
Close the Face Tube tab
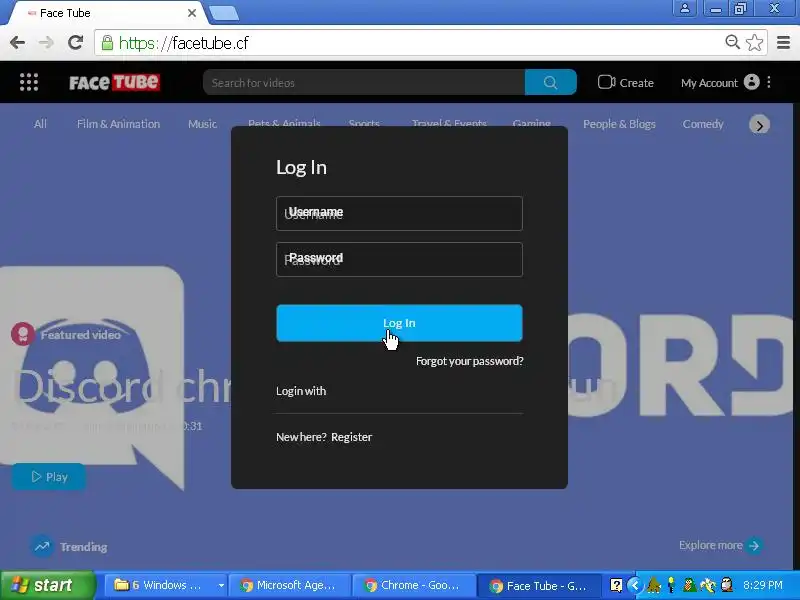point(192,13)
